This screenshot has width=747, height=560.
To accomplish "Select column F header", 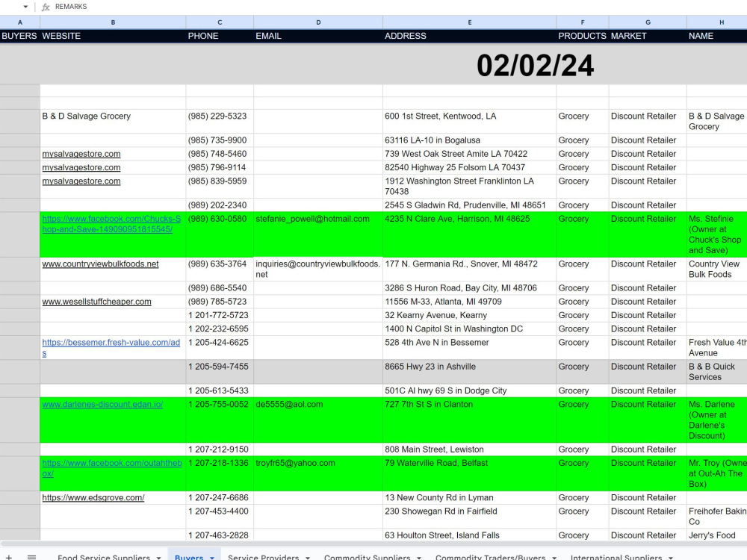I will coord(582,22).
